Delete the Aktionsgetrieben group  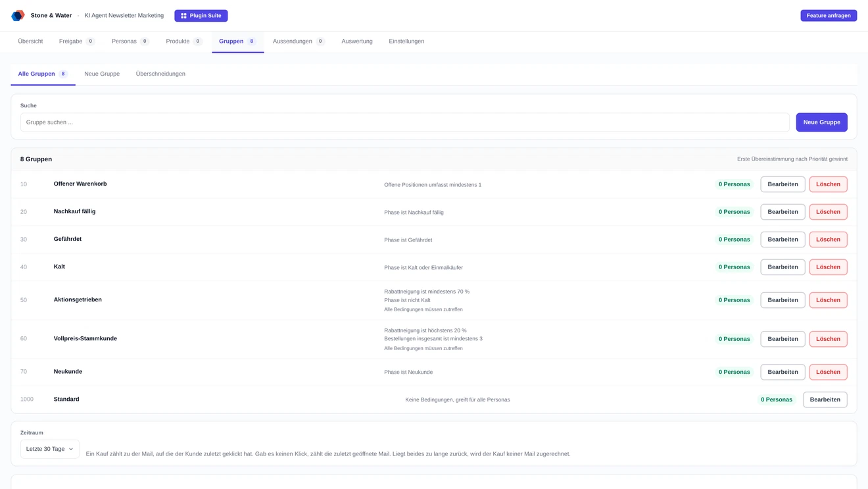pos(828,300)
